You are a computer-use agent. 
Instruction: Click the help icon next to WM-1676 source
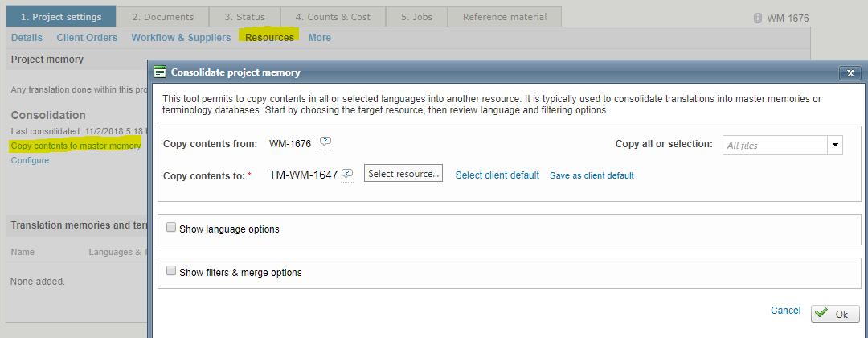325,142
